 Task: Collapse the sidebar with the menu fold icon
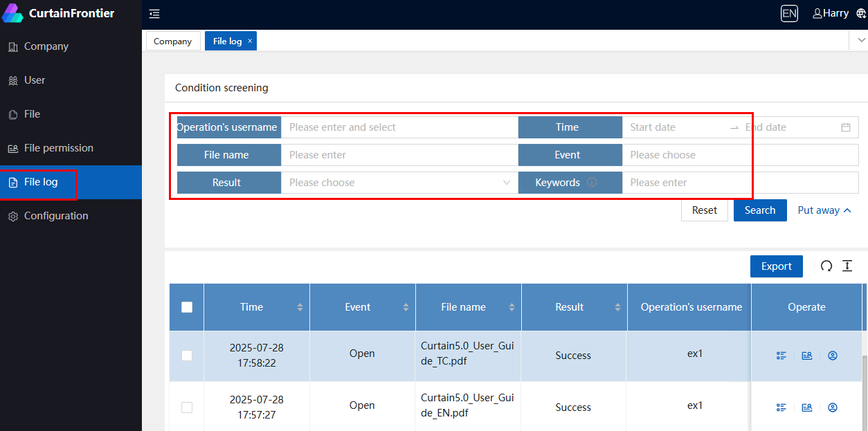(154, 14)
